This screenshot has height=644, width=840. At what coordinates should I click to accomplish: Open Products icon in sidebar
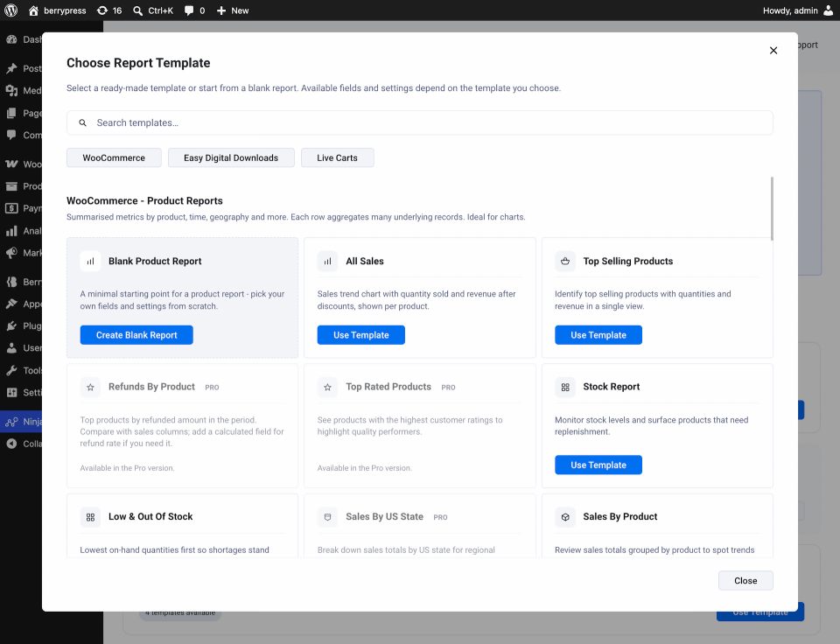11,185
